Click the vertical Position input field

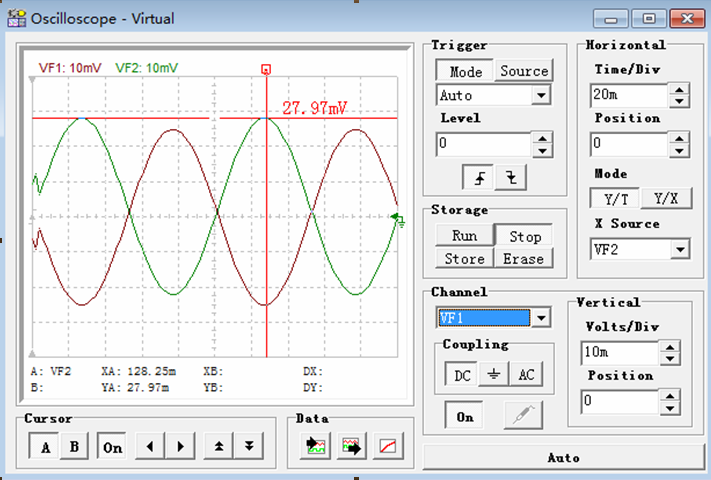coord(620,402)
